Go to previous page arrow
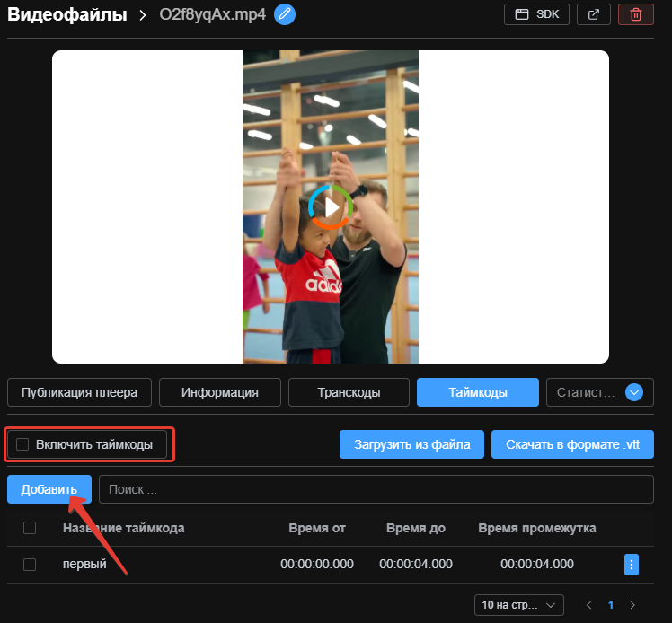 coord(588,605)
